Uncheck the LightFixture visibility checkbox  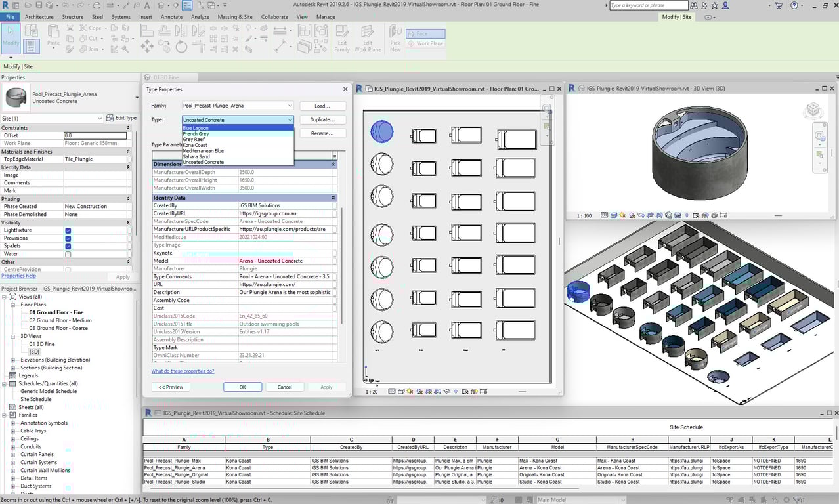(68, 230)
